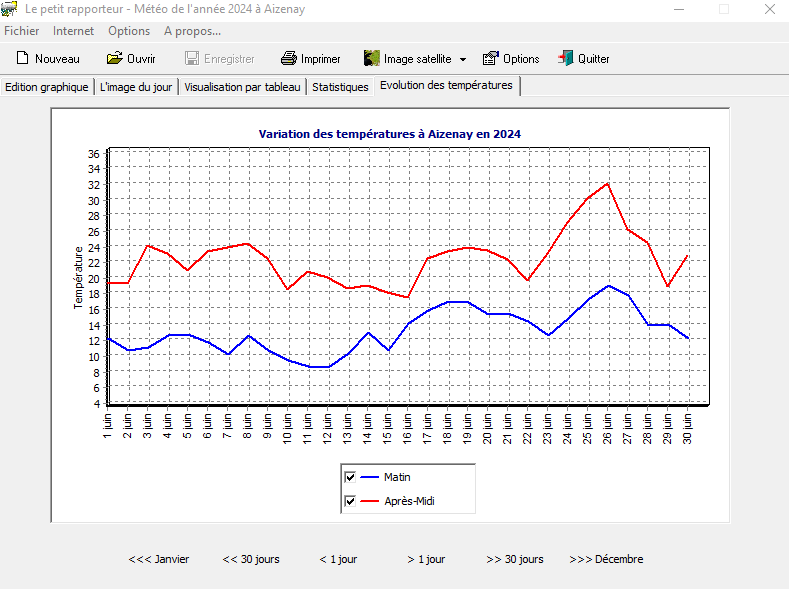Open a file with the Ouvrir folder icon

click(115, 59)
